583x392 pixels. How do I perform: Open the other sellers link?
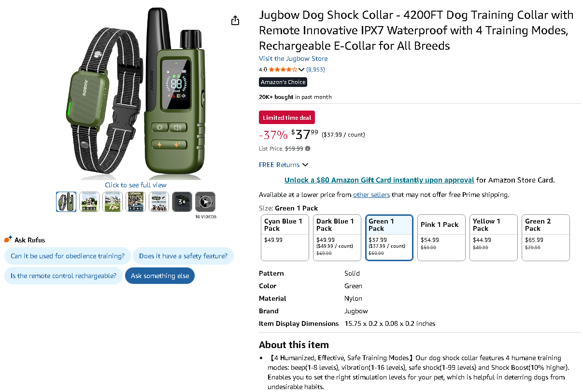(x=371, y=195)
